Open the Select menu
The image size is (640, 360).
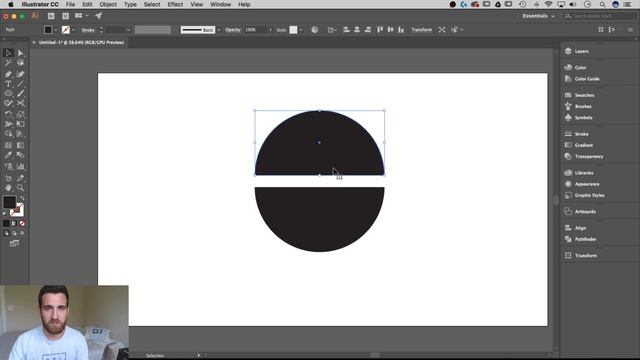coord(152,4)
